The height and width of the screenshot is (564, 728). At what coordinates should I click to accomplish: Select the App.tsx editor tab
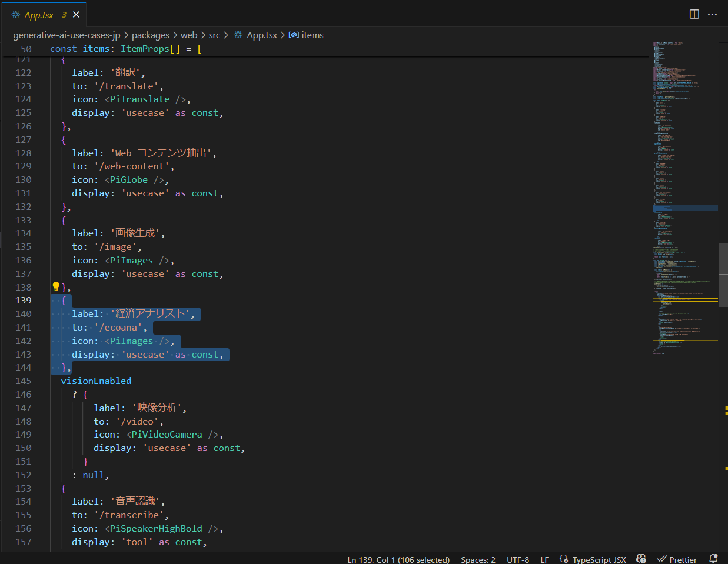39,15
